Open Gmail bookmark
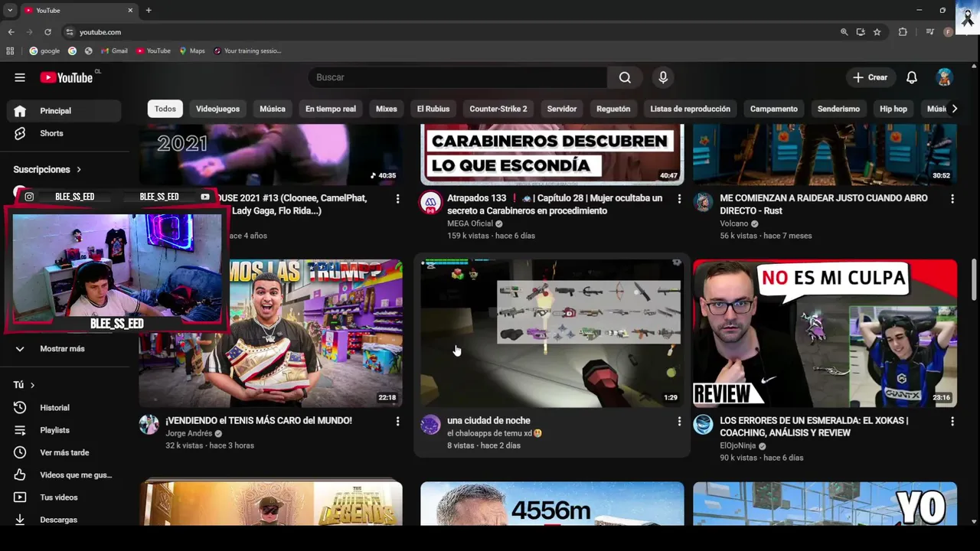This screenshot has width=980, height=551. pyautogui.click(x=114, y=51)
